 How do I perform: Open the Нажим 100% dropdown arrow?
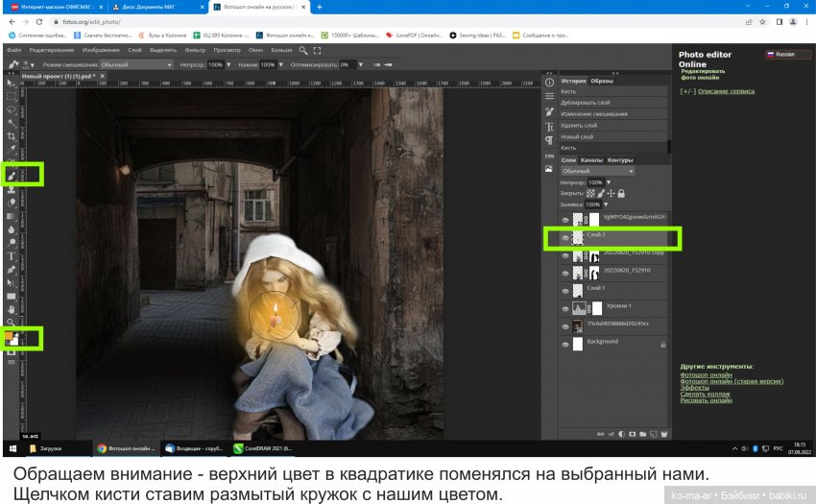pos(281,64)
